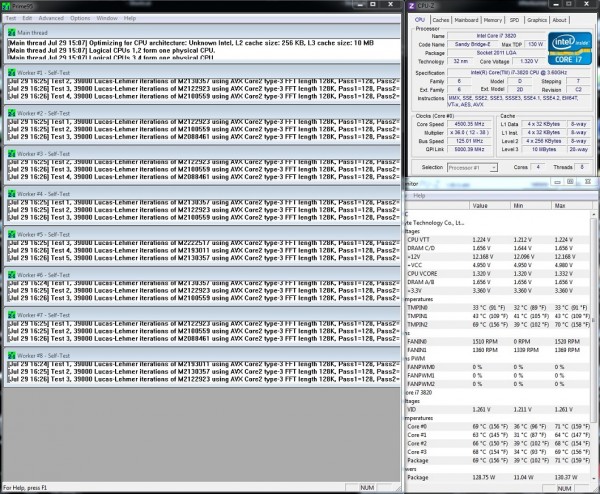Select the TMPIN0 temperature row

pos(497,308)
